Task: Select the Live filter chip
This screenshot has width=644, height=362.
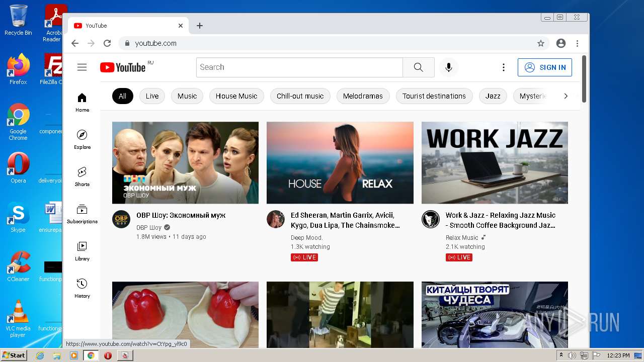Action: (152, 96)
